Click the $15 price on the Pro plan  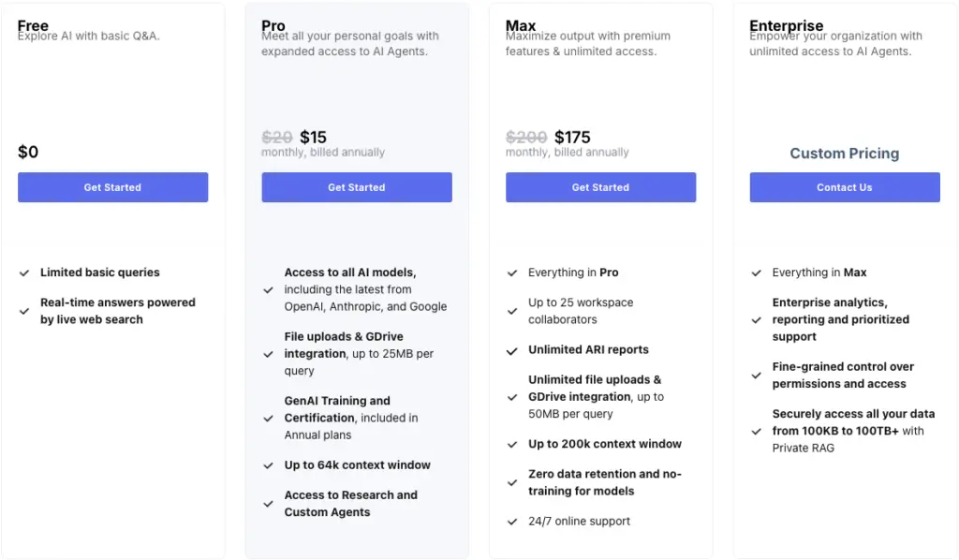point(313,138)
